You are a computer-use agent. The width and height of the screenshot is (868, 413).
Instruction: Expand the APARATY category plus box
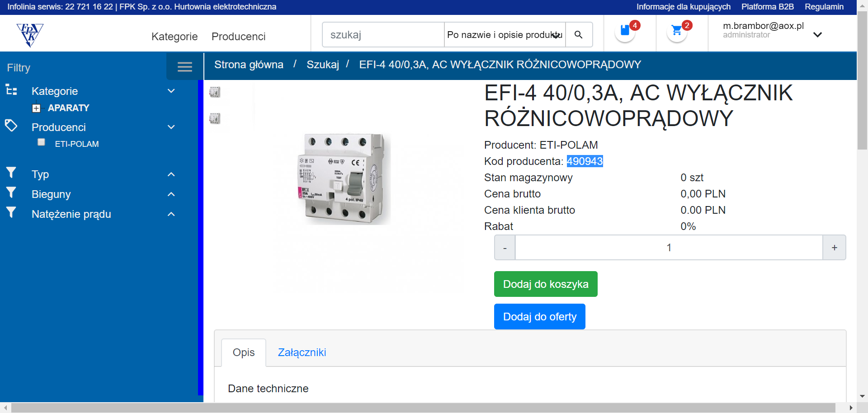37,108
